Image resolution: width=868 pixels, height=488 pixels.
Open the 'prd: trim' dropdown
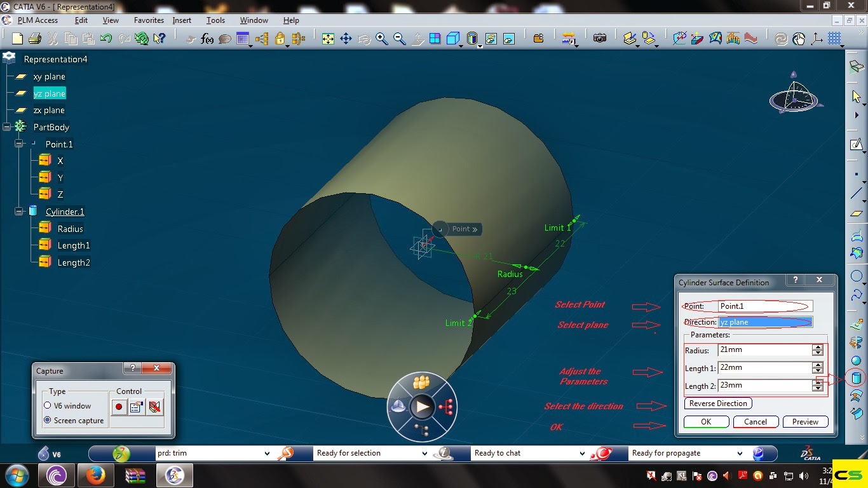point(267,453)
